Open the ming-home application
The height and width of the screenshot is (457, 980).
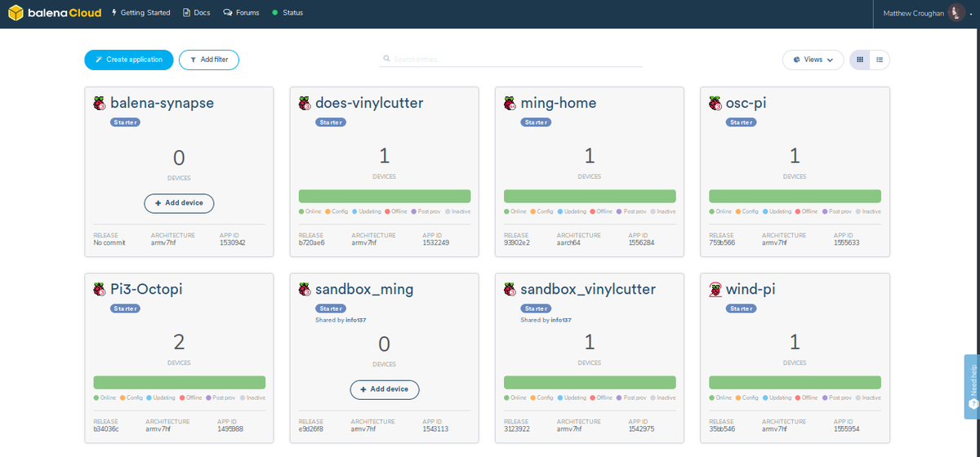pos(559,104)
